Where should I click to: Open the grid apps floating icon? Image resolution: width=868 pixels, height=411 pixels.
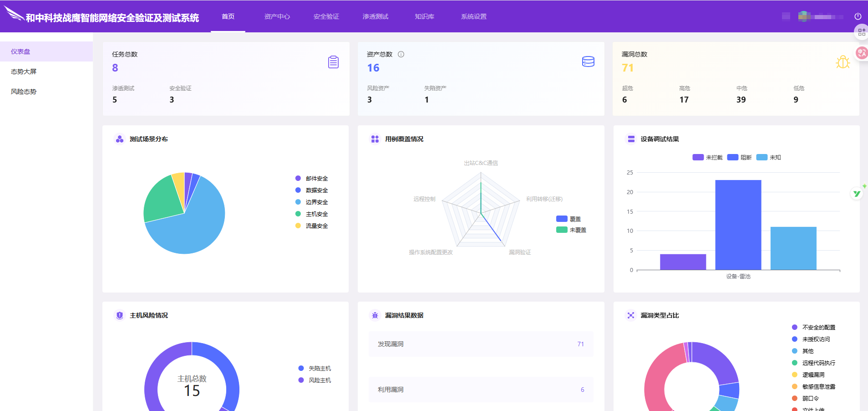point(861,32)
